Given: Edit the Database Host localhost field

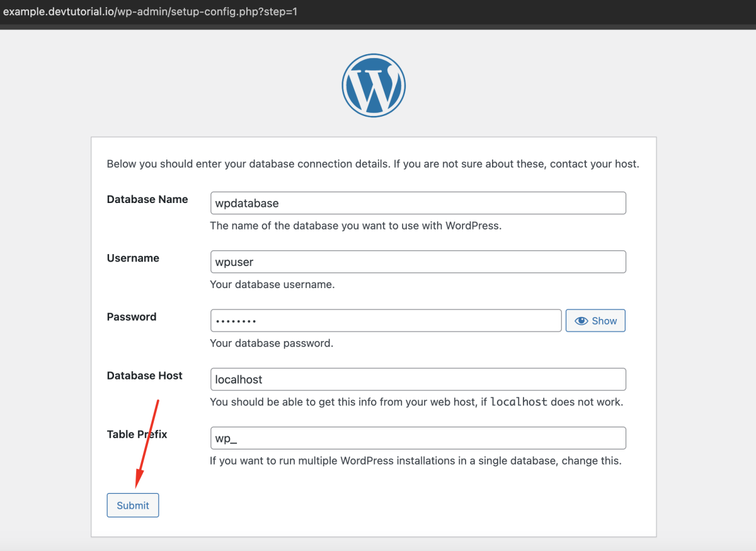Looking at the screenshot, I should coord(418,380).
